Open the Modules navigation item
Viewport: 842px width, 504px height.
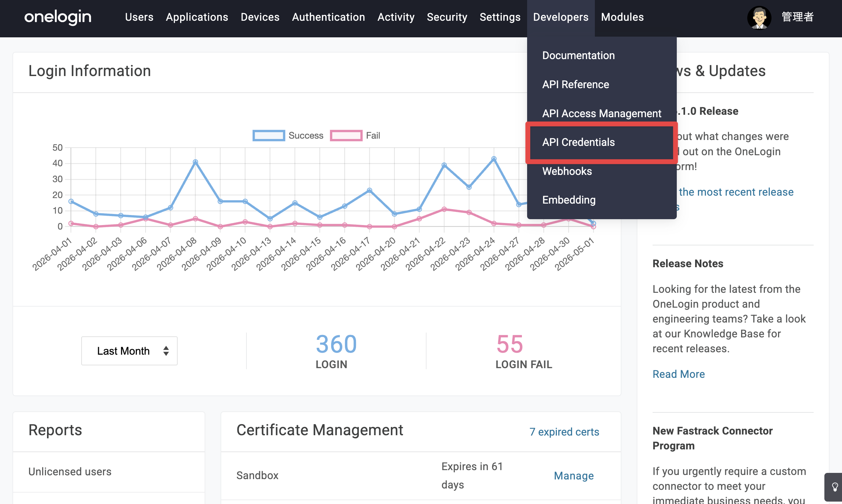click(x=622, y=17)
